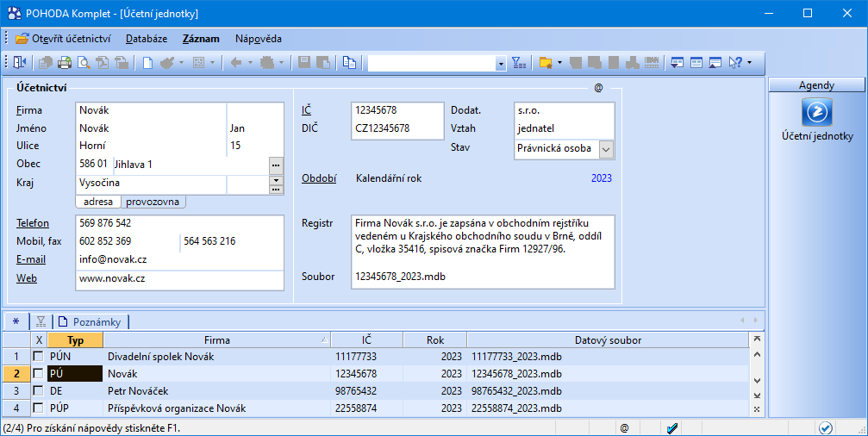Screen dimensions: 868x436
Task: Click the underlined Období label
Action: point(319,178)
